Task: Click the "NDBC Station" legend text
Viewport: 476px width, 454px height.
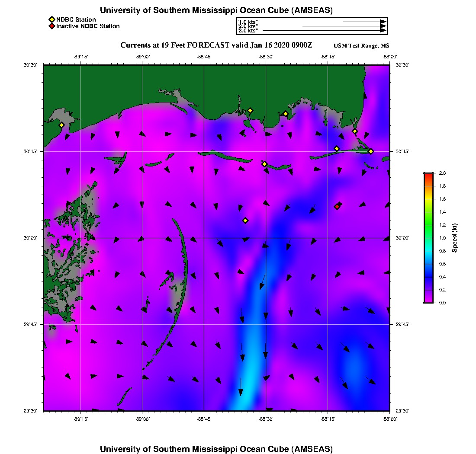Action: 76,19
